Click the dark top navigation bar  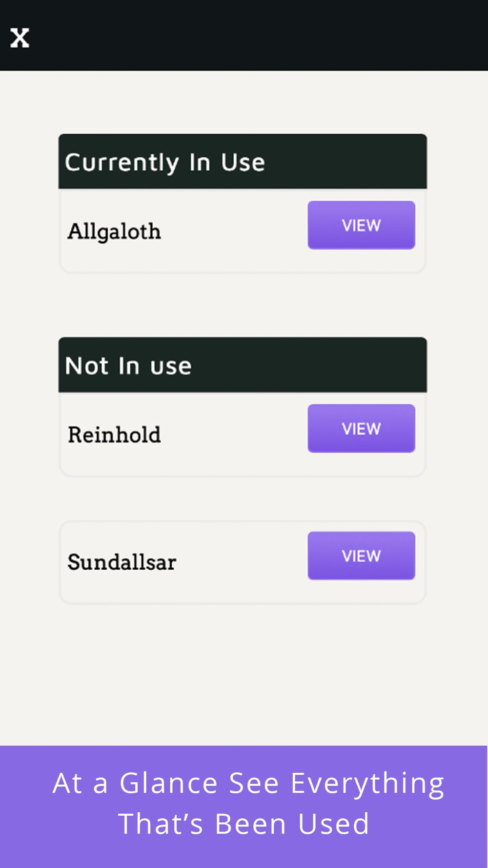point(244,35)
